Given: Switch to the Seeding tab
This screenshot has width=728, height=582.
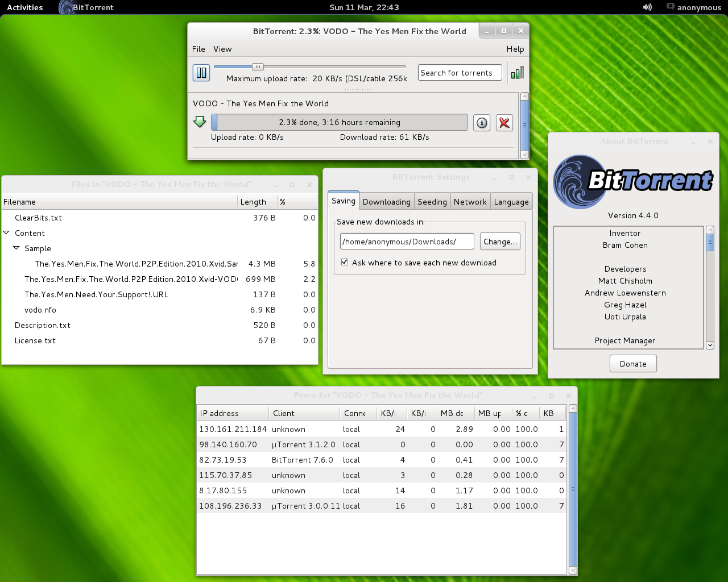Looking at the screenshot, I should 432,202.
